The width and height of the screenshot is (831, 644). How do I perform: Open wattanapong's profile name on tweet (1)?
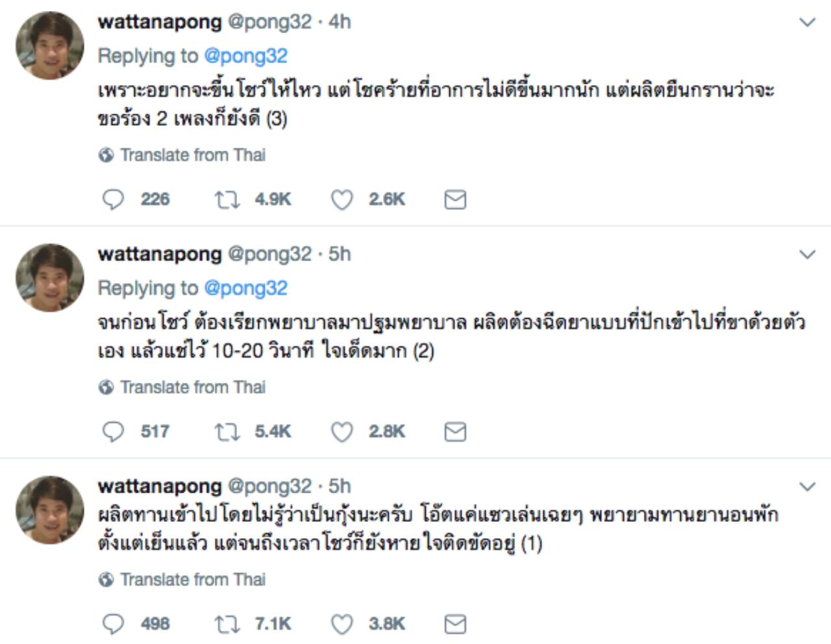coord(160,486)
